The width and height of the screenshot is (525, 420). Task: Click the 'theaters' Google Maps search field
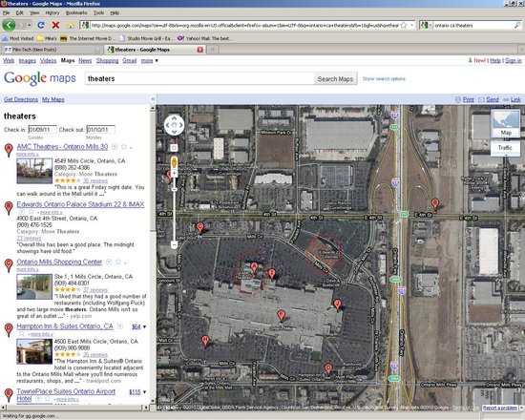tap(199, 78)
